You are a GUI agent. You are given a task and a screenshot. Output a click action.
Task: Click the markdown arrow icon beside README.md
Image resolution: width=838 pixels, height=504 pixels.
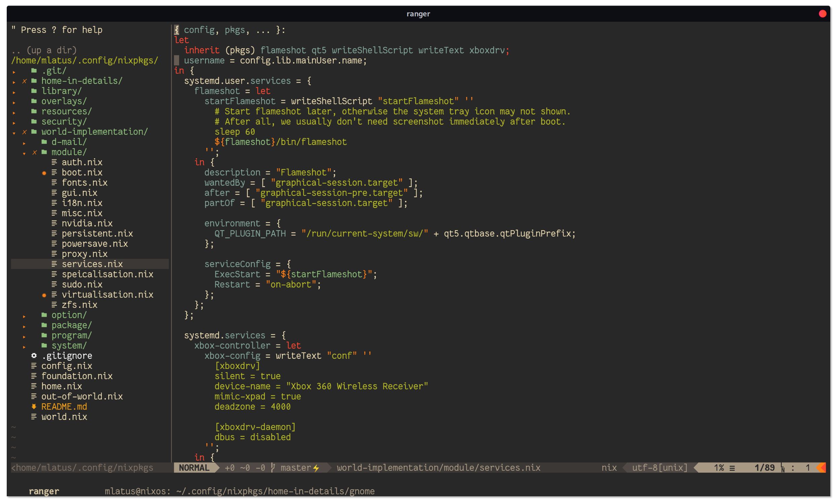(x=34, y=407)
